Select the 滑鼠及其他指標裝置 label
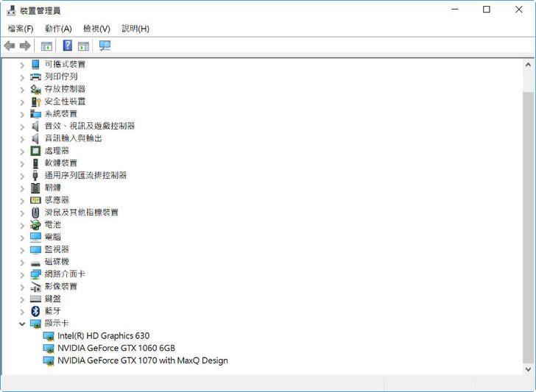 pyautogui.click(x=81, y=213)
